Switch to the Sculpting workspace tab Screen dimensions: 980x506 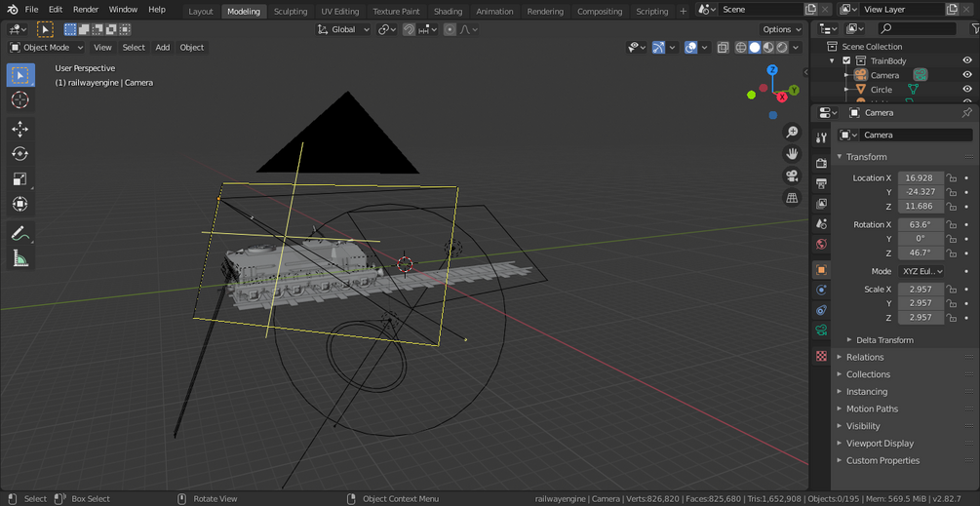click(x=291, y=12)
